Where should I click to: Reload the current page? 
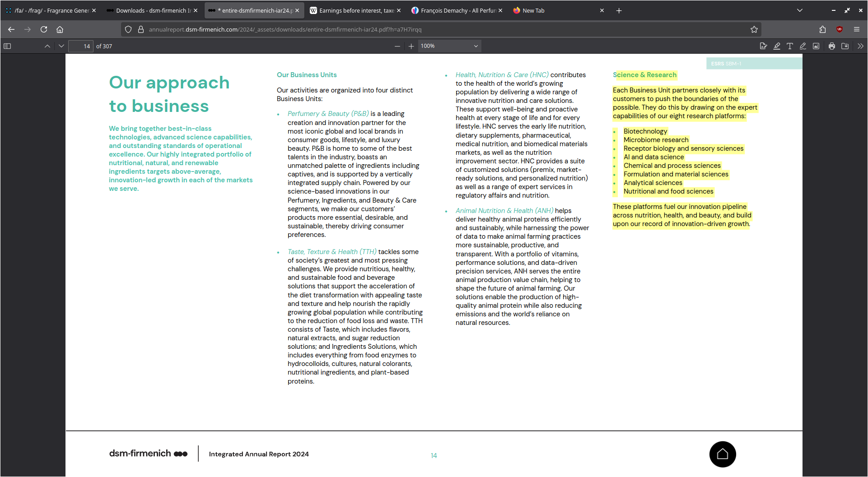tap(44, 29)
